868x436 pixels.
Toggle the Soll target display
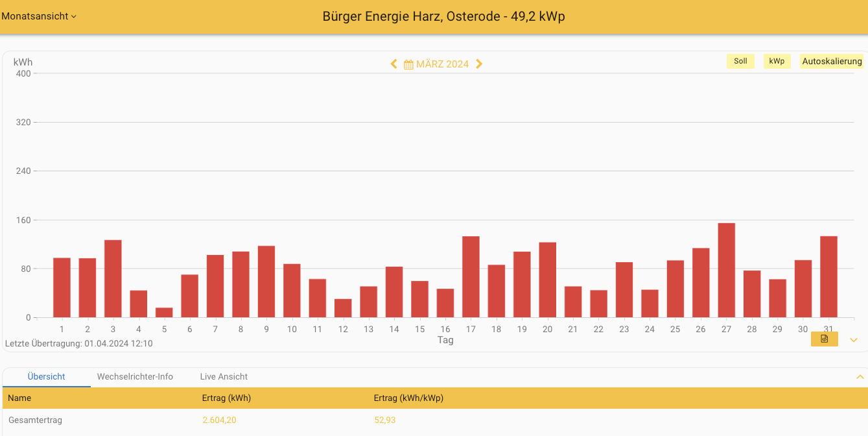[x=740, y=62]
